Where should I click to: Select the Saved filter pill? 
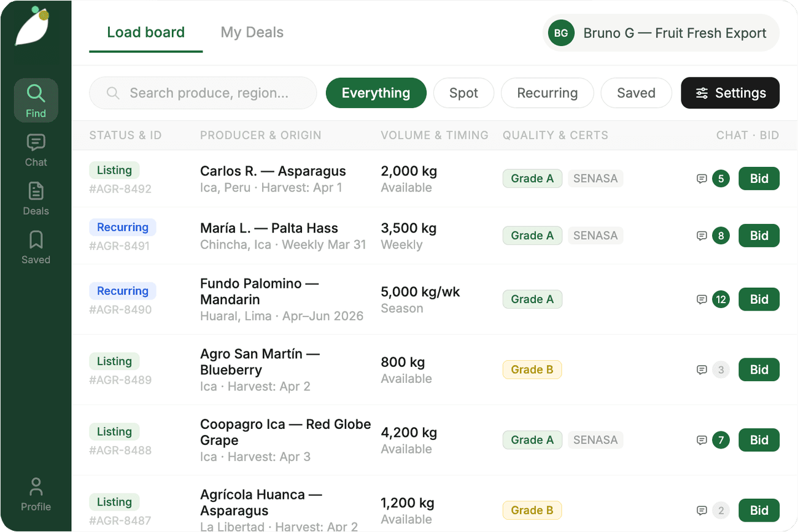point(636,93)
